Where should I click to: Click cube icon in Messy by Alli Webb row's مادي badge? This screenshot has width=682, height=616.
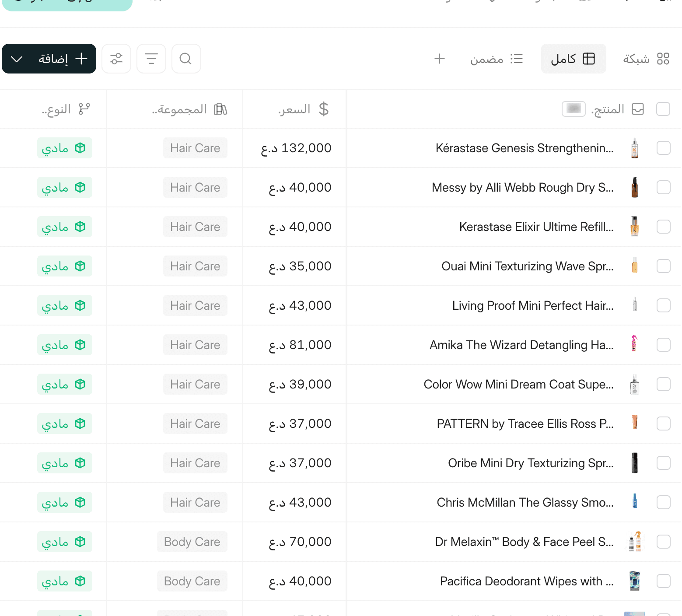80,187
